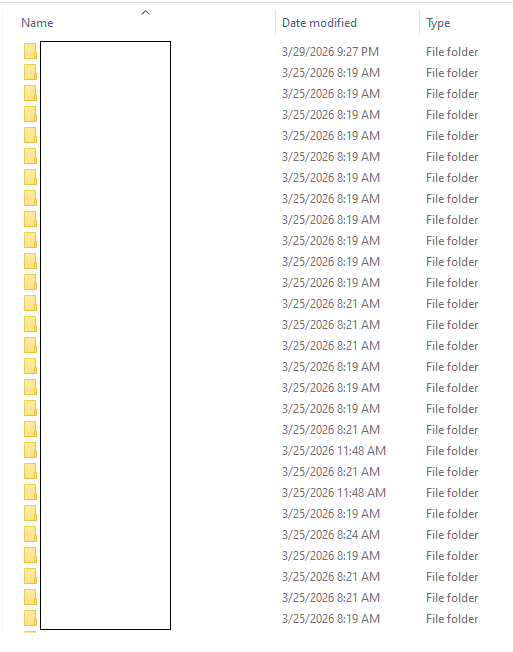Sort by the Type column header

pos(438,23)
